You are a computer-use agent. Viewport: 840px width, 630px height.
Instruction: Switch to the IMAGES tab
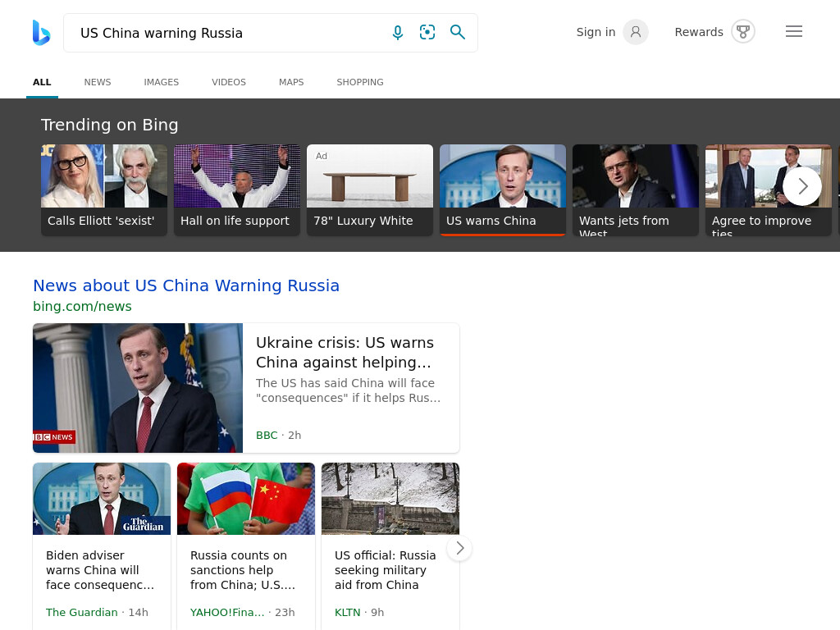(x=162, y=82)
